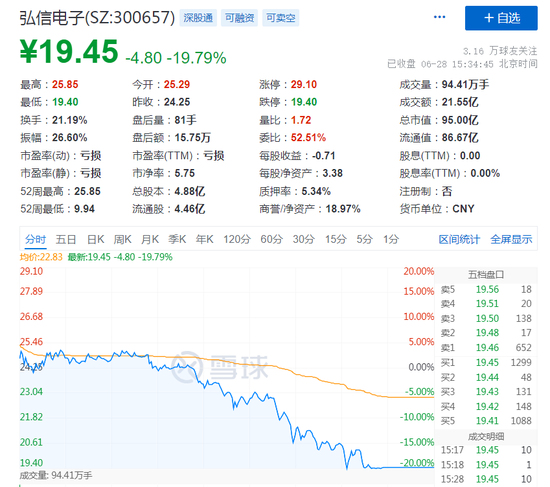Click the 卖1 19.46 order row
This screenshot has width=550, height=487.
486,348
